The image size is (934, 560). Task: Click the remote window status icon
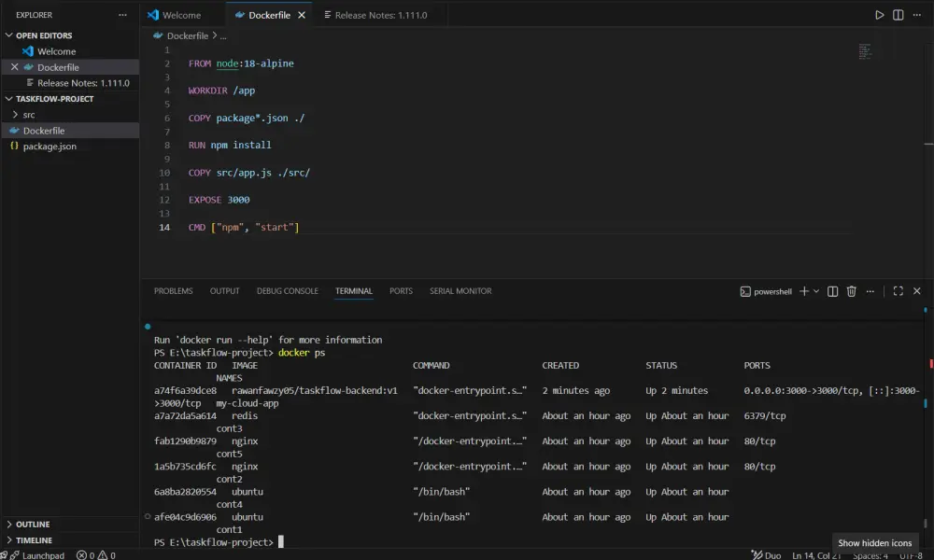click(4, 555)
